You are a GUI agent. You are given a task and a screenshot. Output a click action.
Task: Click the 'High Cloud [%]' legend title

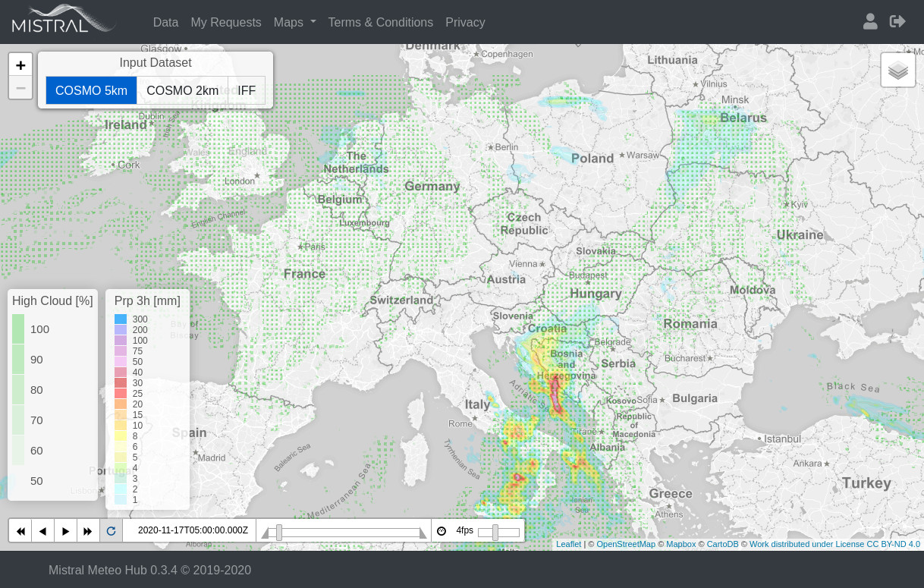(52, 301)
